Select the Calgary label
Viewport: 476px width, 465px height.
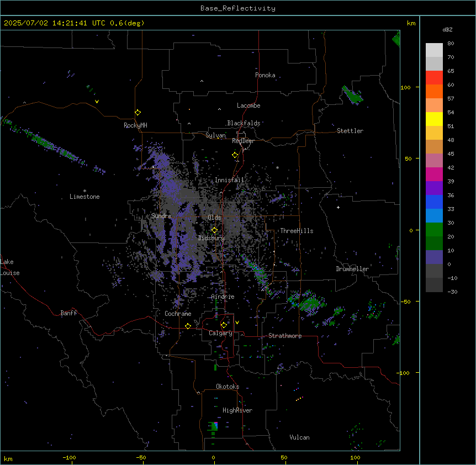coord(221,333)
